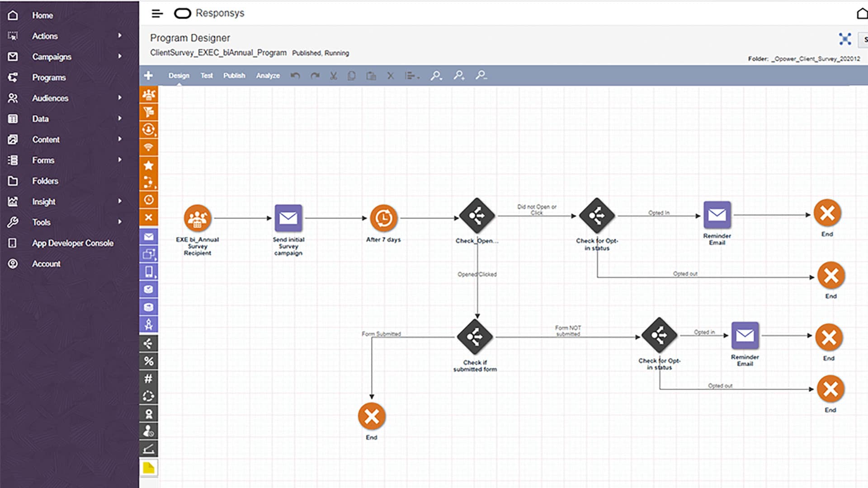Image resolution: width=868 pixels, height=488 pixels.
Task: Click the plus icon above the stage palette
Action: [x=149, y=75]
